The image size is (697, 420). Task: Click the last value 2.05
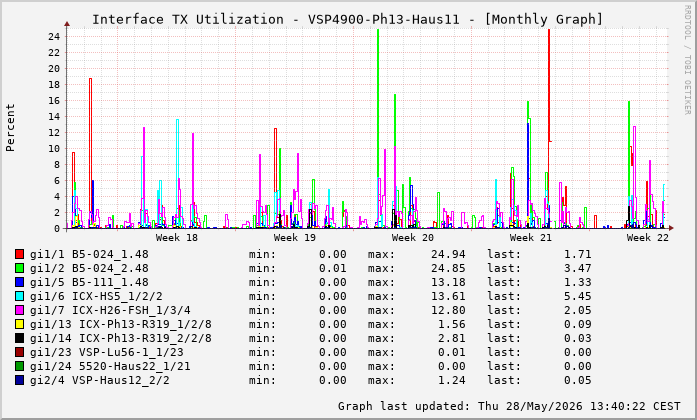(578, 310)
